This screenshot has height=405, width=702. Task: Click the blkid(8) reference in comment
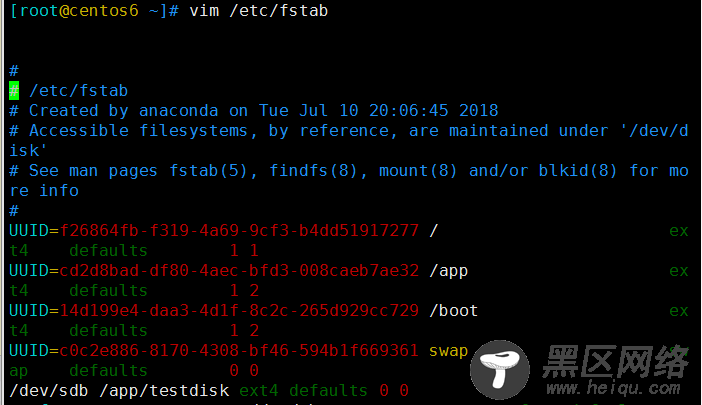pos(578,171)
